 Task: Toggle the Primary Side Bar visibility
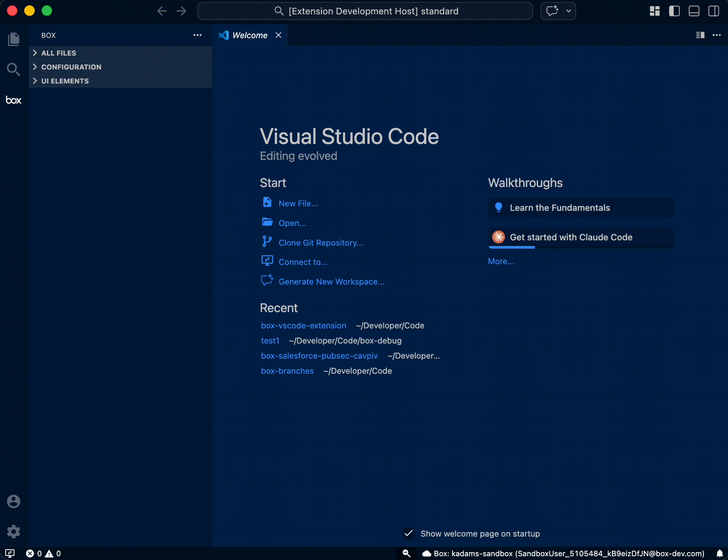pos(674,11)
